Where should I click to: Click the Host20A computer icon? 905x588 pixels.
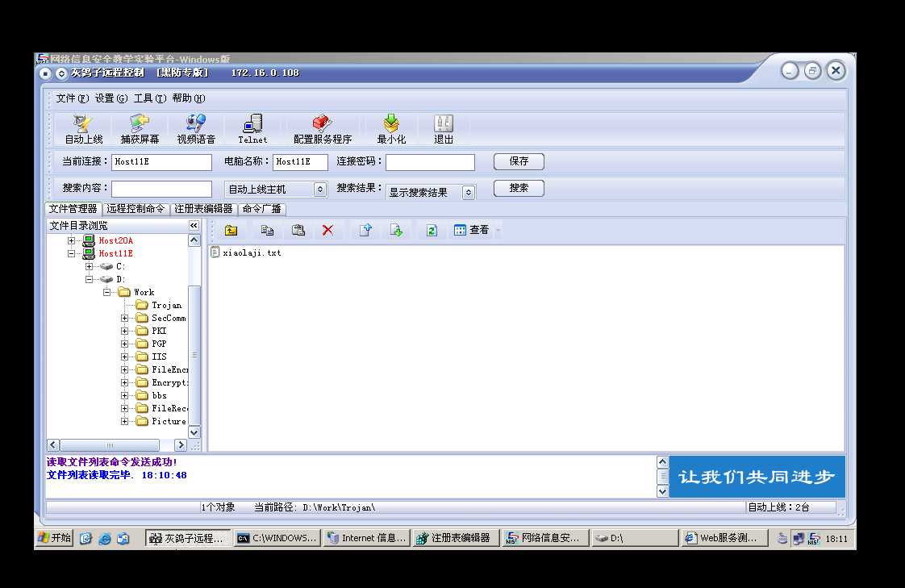coord(88,240)
